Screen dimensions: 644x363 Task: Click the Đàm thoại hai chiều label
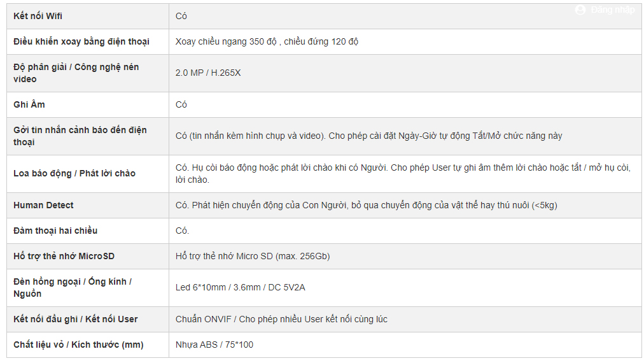(55, 231)
